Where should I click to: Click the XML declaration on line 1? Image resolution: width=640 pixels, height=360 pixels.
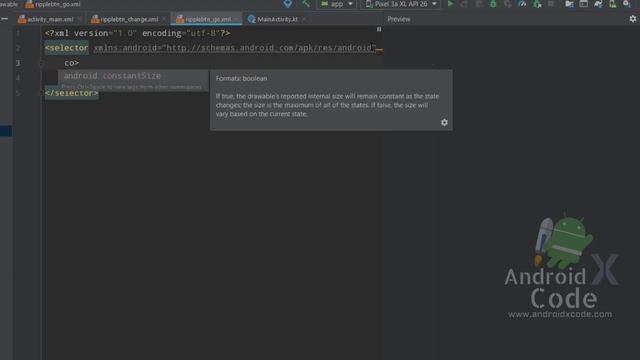138,33
